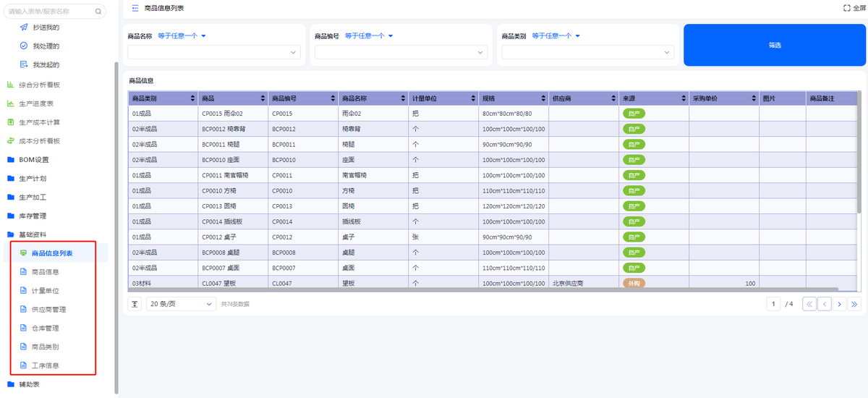Click the form icon beside 工序信息
Viewport: 868px width, 398px height.
pyautogui.click(x=24, y=365)
